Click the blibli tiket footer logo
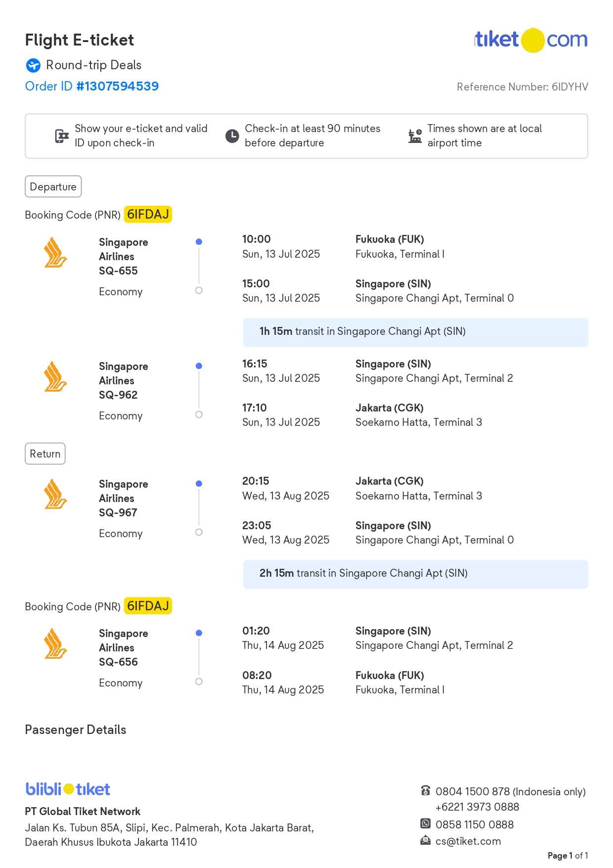The width and height of the screenshot is (613, 868). tap(68, 789)
